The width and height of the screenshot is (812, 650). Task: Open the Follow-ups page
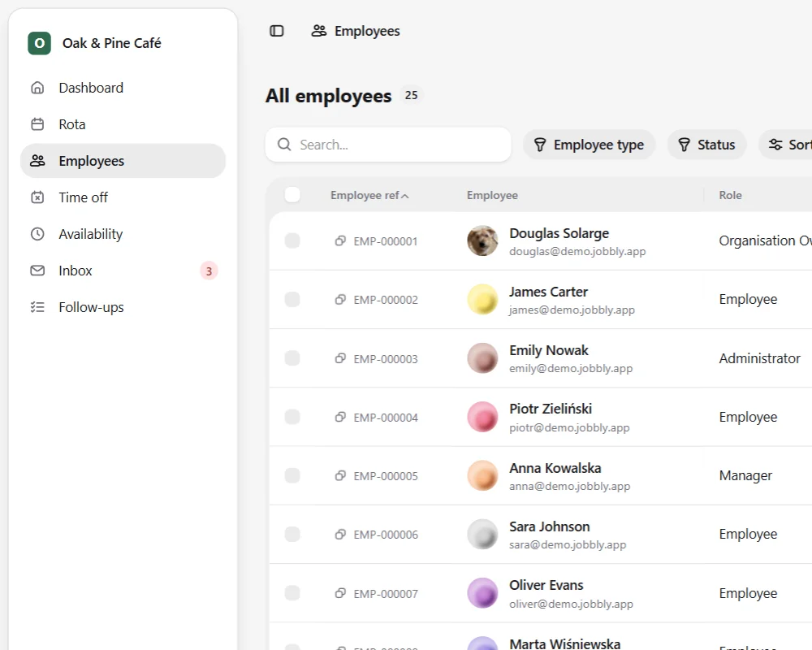click(123, 307)
